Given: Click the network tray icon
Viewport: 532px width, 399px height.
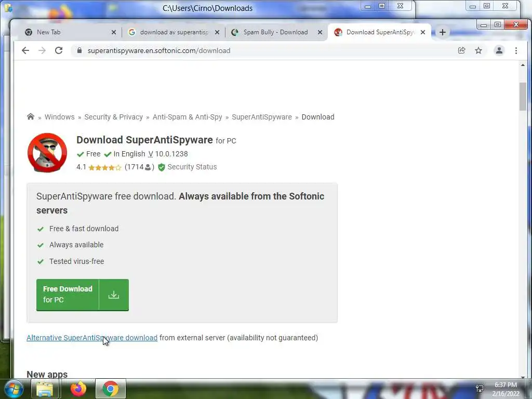Looking at the screenshot, I should 480,389.
